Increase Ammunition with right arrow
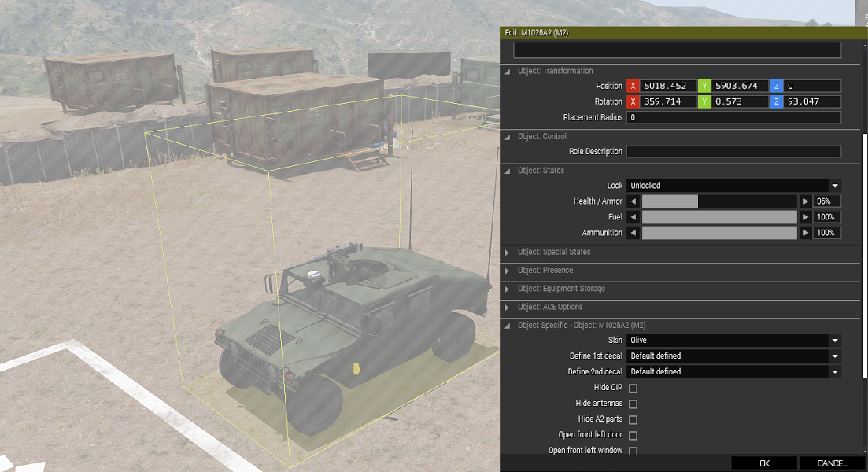The width and height of the screenshot is (868, 472). (x=806, y=233)
